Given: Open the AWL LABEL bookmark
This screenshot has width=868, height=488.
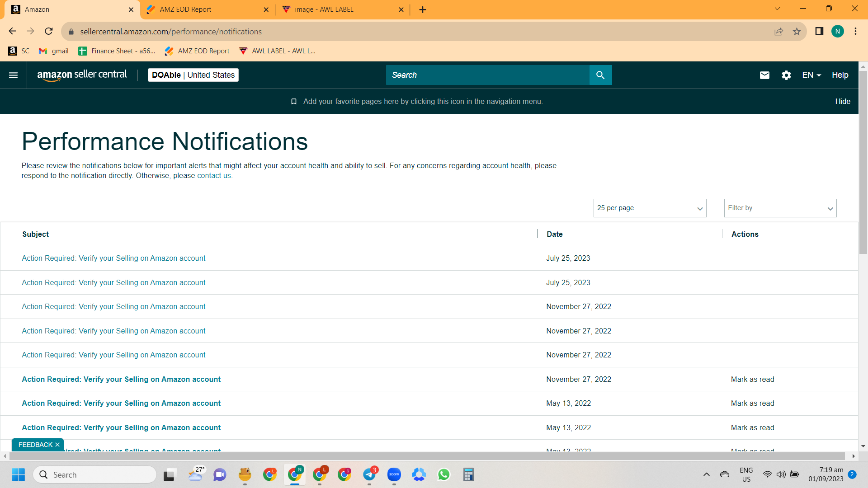Looking at the screenshot, I should point(277,51).
